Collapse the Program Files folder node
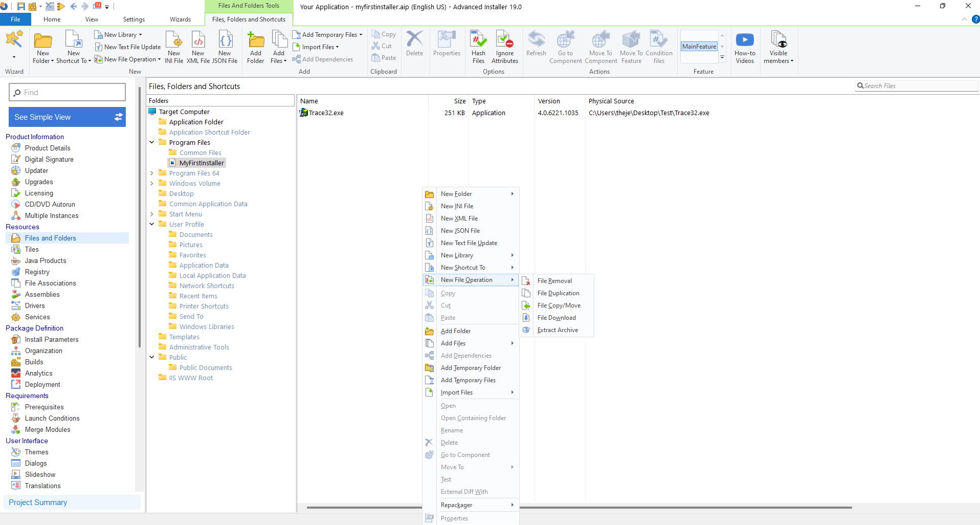This screenshot has height=525, width=980. (152, 142)
